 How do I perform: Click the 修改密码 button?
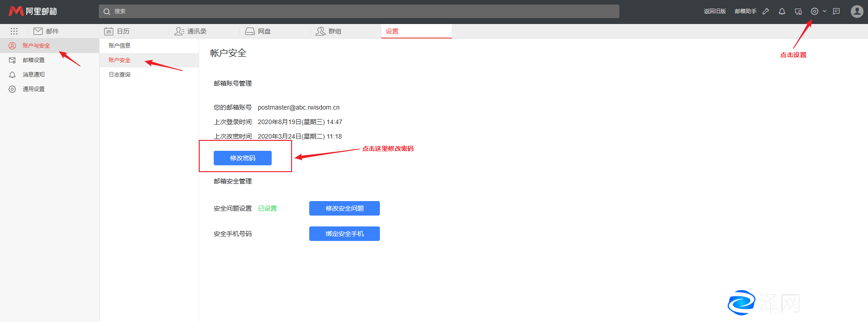click(243, 158)
